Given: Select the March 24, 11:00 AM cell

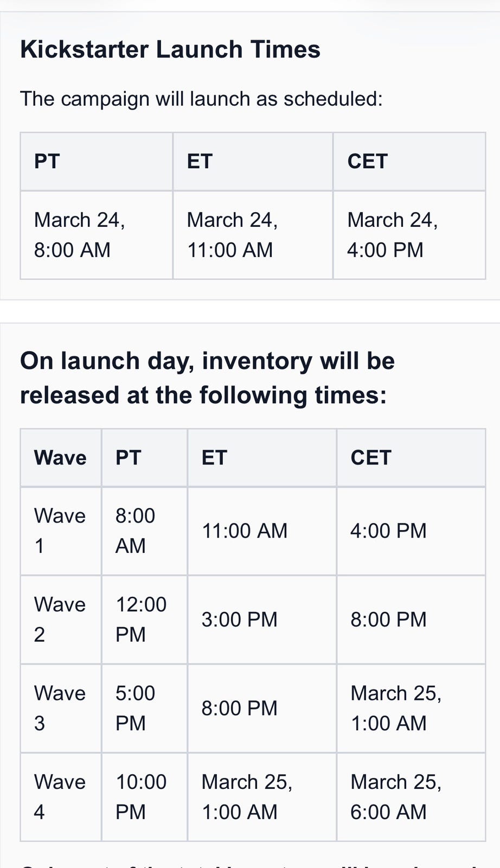Looking at the screenshot, I should [232, 235].
